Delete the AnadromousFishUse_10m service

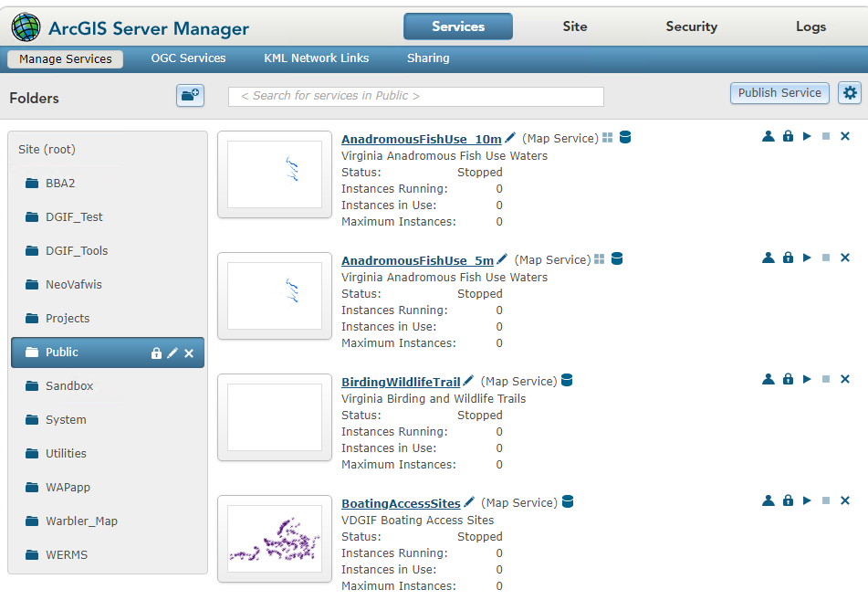click(x=845, y=136)
